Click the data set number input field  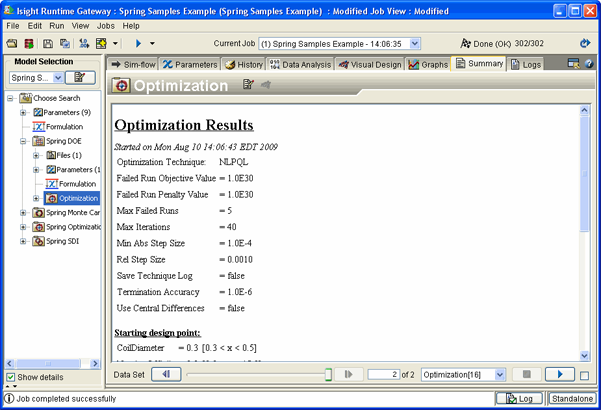pos(383,374)
